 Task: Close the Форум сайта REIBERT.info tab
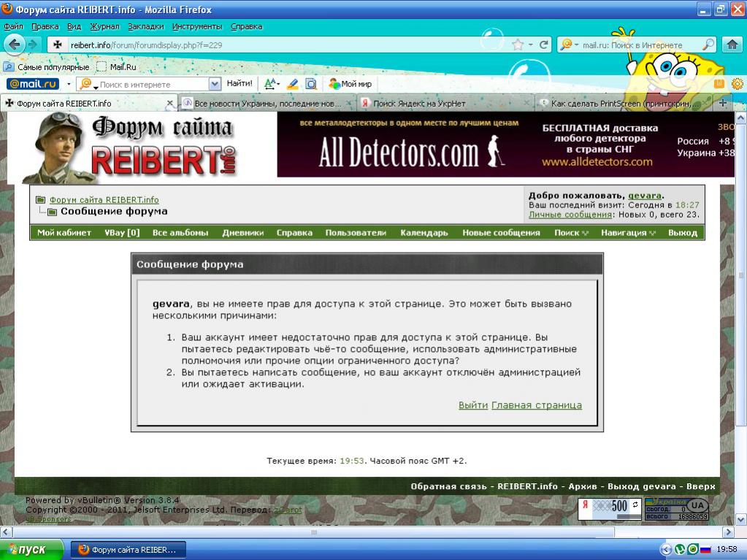coord(170,103)
